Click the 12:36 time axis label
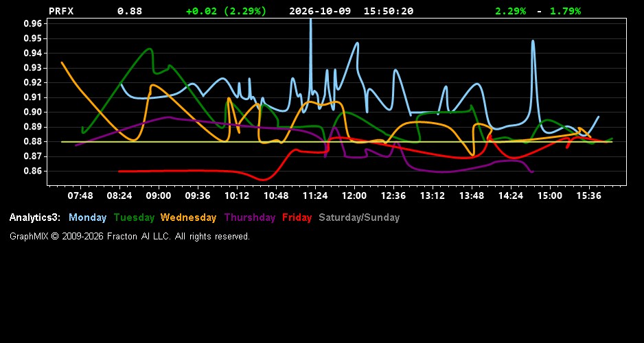Image resolution: width=644 pixels, height=343 pixels. click(393, 196)
